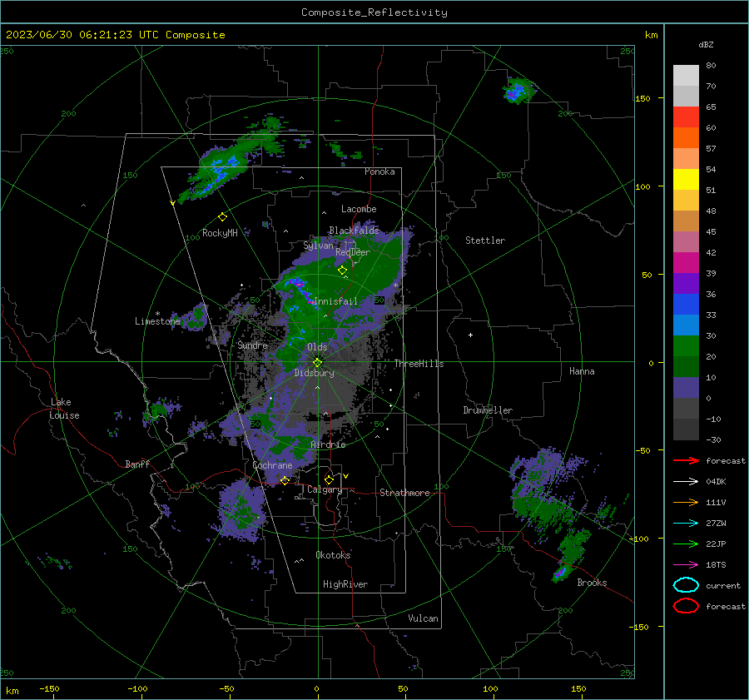The width and height of the screenshot is (749, 700).
Task: Click the Sylvan town label
Action: coord(318,246)
